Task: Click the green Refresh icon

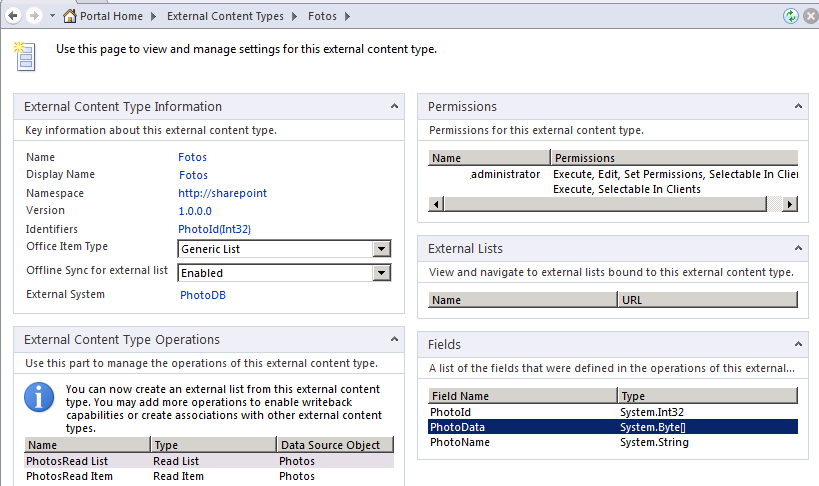Action: coord(791,16)
